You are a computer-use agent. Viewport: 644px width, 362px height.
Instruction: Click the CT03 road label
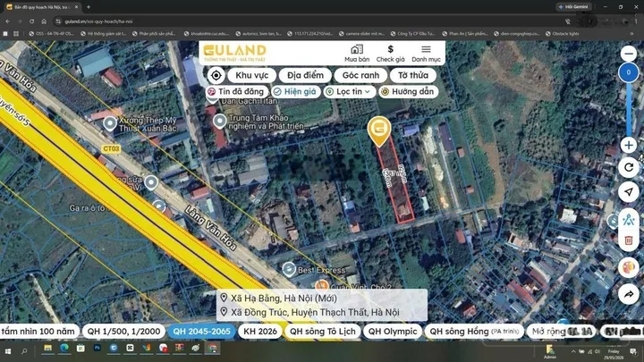pyautogui.click(x=111, y=148)
